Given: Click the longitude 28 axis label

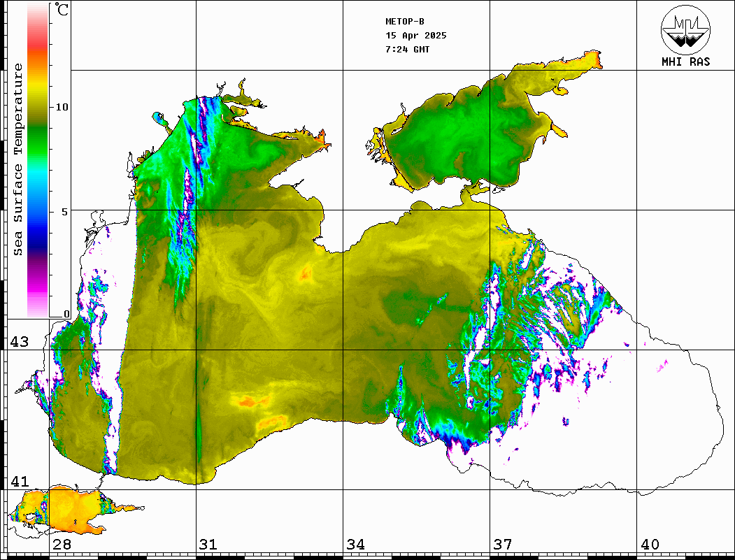Looking at the screenshot, I should 62,545.
